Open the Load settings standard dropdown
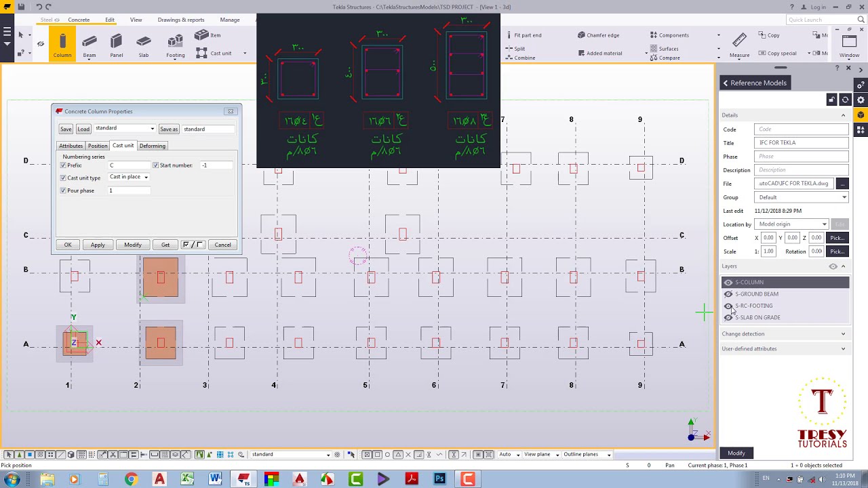This screenshot has height=488, width=868. coord(125,129)
